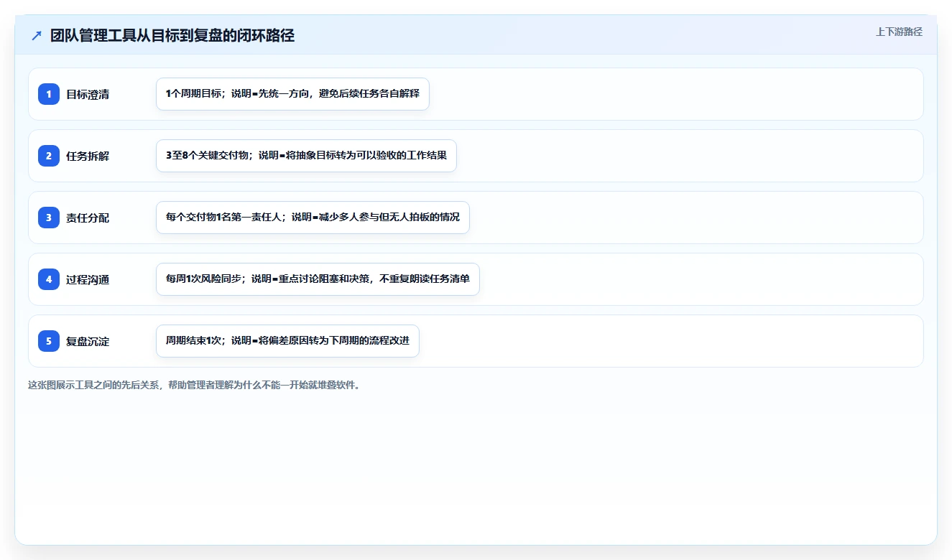
Task: Open the 每周1次风险同步 description box
Action: point(318,279)
